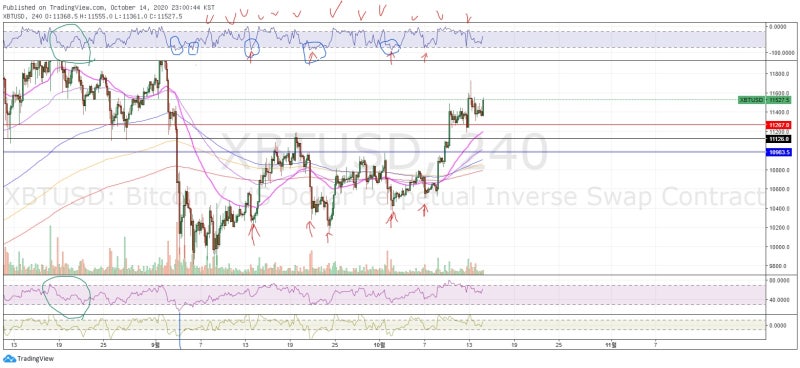
Task: Select the red horizontal support line
Action: 384,125
